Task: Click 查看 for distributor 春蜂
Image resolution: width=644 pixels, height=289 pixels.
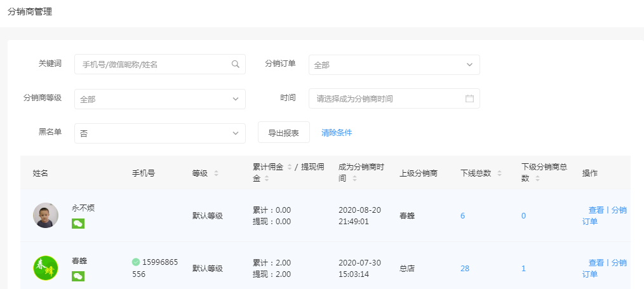Action: 596,263
